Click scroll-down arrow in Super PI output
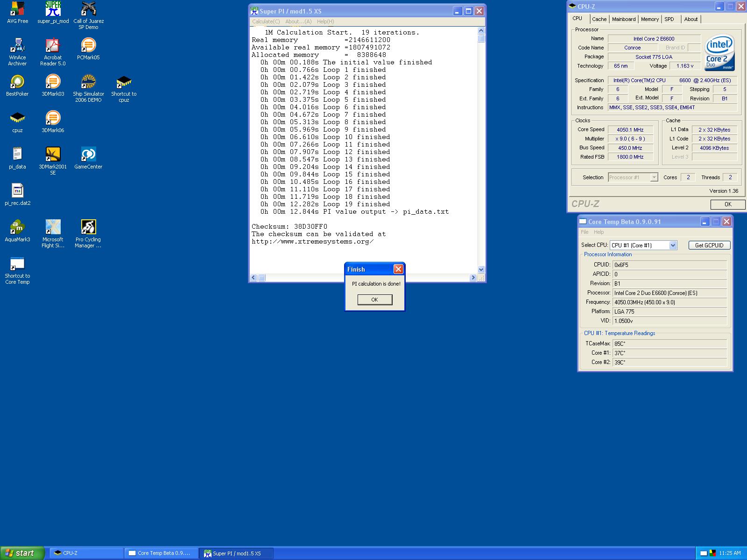Screen dimensions: 747x560 pos(481,269)
